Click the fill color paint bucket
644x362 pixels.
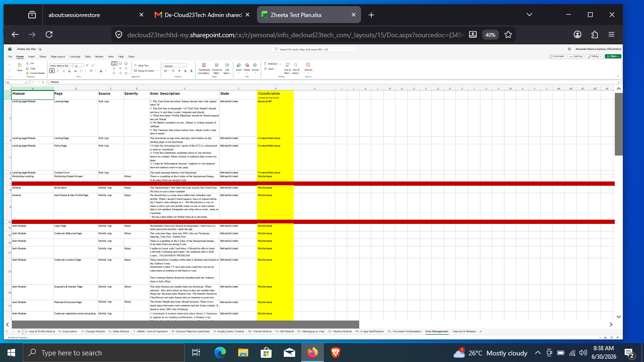(x=91, y=71)
